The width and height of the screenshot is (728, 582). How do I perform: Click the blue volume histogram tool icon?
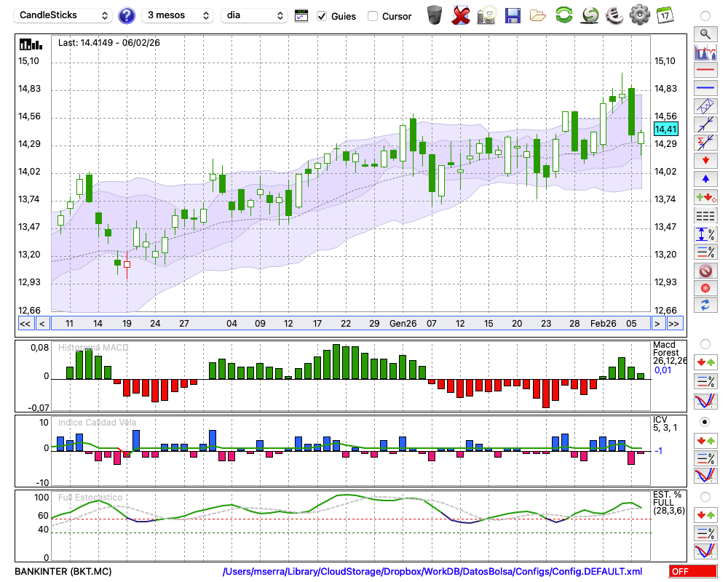705,52
